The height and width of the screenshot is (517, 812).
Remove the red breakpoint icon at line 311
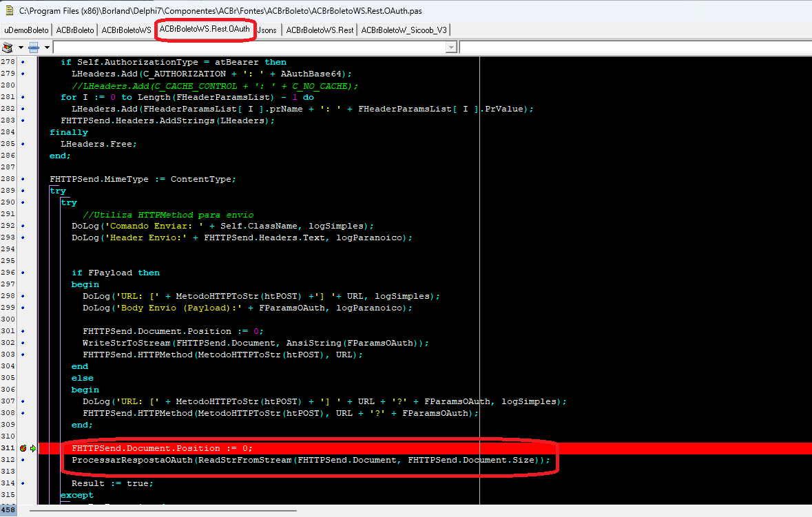click(23, 448)
